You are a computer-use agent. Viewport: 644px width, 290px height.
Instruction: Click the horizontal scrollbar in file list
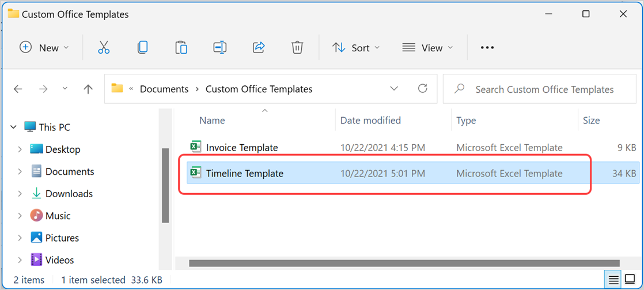[x=403, y=263]
